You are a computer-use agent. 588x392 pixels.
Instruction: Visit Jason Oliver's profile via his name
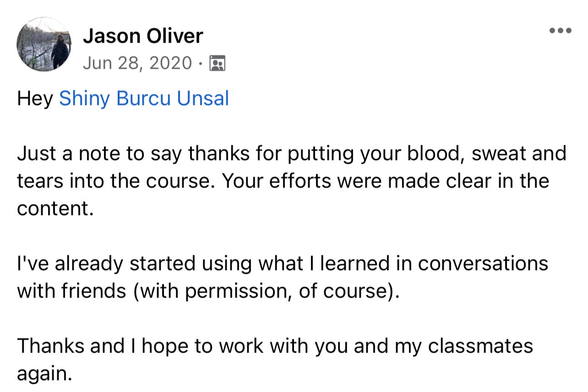point(143,36)
